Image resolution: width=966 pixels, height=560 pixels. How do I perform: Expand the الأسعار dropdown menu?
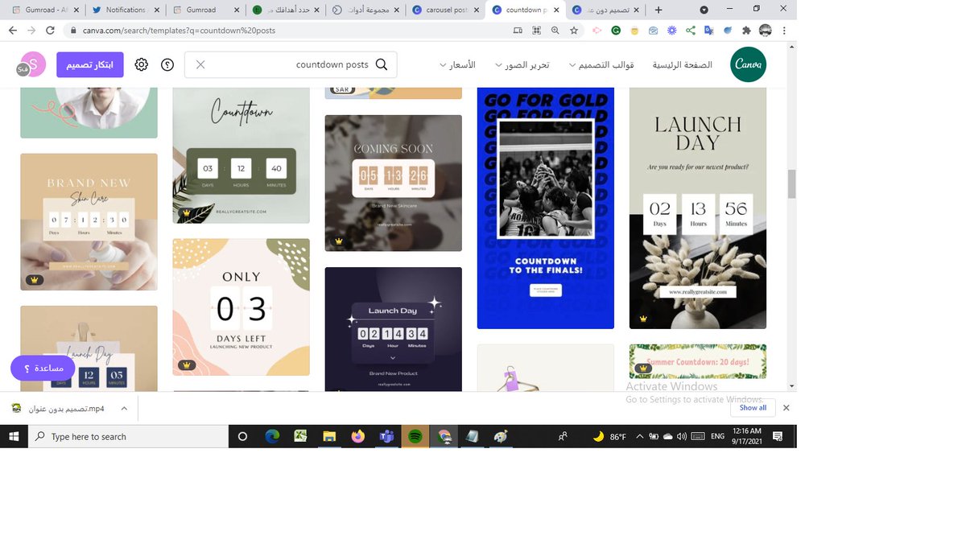pos(457,64)
